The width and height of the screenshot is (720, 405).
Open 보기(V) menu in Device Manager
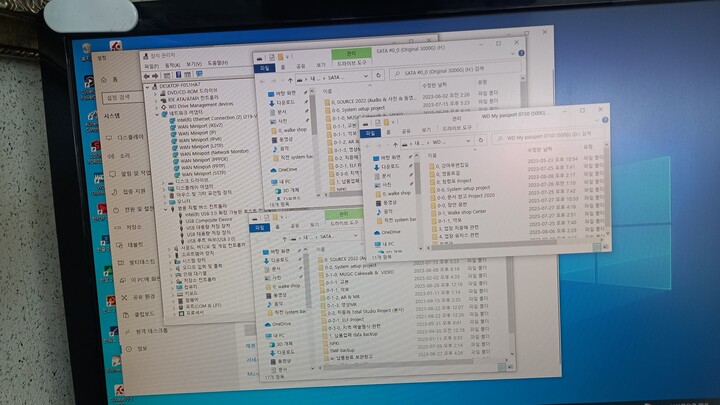click(x=194, y=64)
